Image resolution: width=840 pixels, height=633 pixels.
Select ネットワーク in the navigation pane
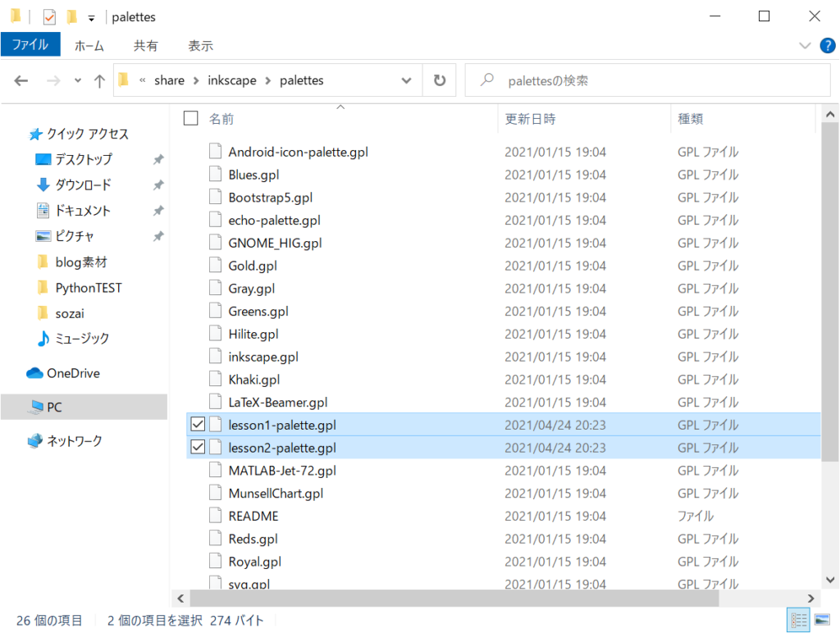[64, 441]
